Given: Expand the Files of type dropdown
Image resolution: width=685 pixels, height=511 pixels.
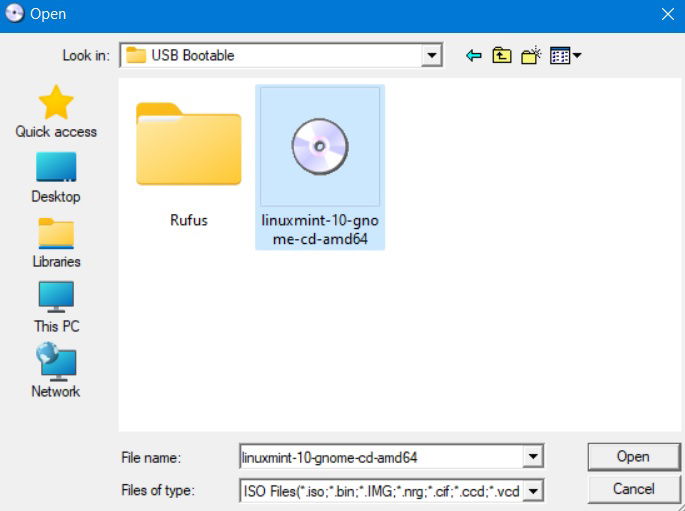Looking at the screenshot, I should pyautogui.click(x=533, y=491).
